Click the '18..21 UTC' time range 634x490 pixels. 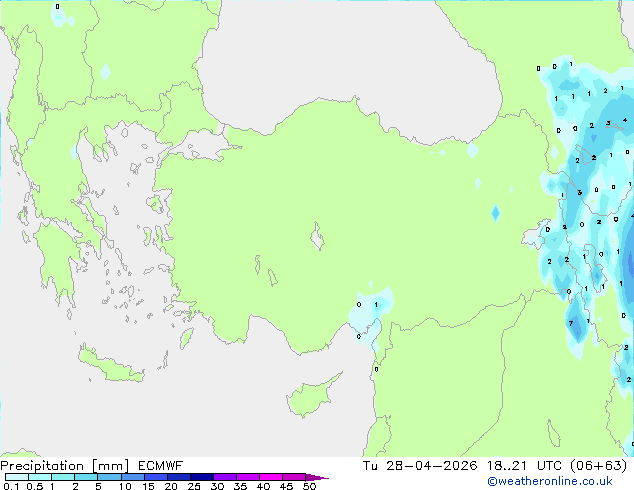tap(524, 466)
